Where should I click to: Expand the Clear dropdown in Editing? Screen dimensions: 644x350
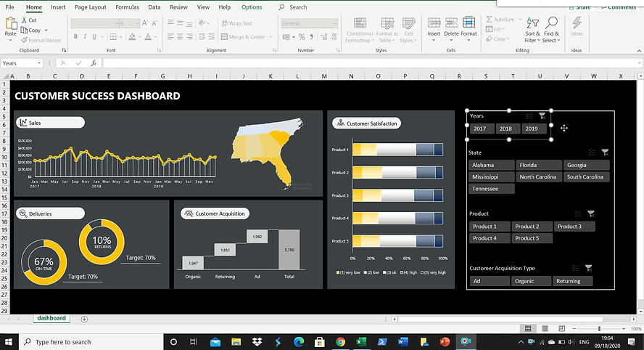click(508, 39)
